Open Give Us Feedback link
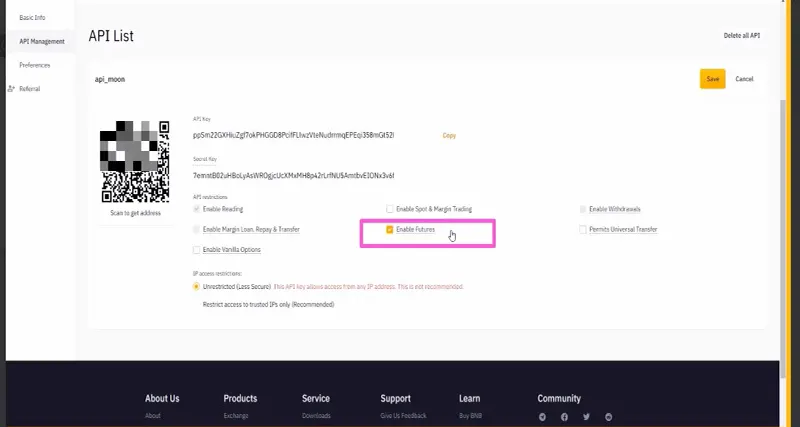This screenshot has height=427, width=800. tap(403, 416)
